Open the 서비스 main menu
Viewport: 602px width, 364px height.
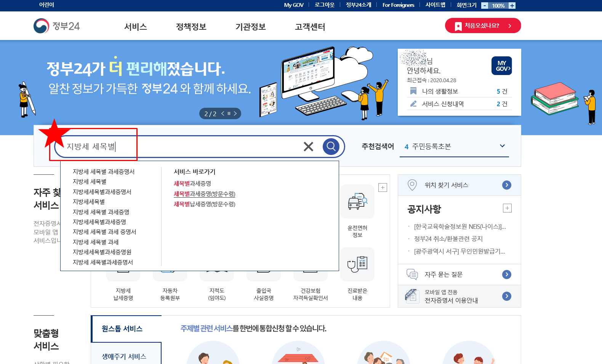[x=136, y=27]
